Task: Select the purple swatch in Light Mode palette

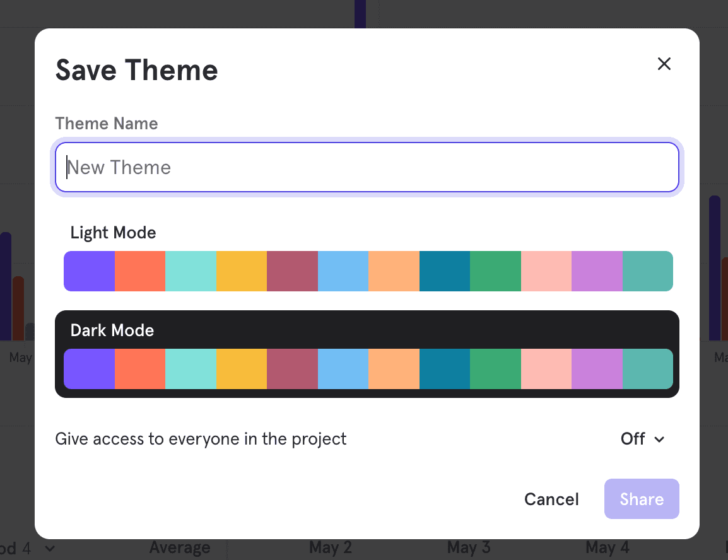Action: point(88,271)
